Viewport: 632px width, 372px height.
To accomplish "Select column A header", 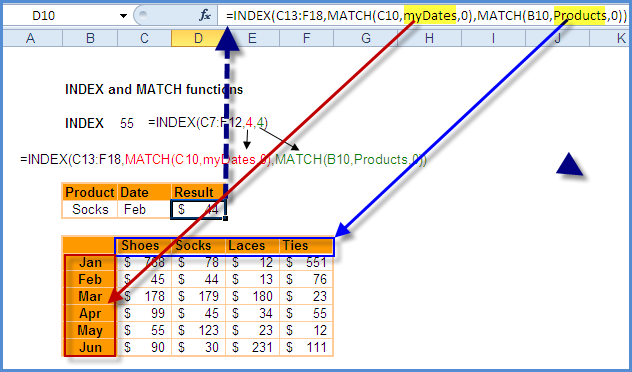I will pyautogui.click(x=31, y=38).
